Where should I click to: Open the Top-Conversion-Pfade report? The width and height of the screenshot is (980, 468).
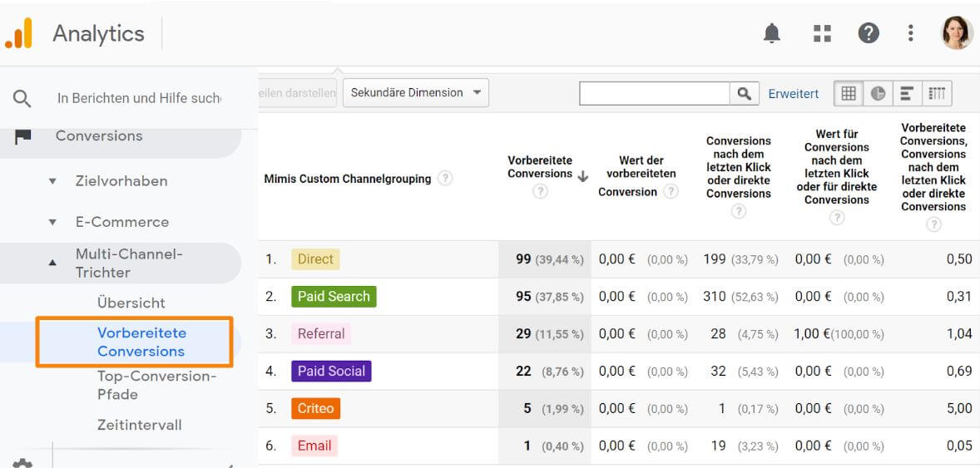point(156,385)
